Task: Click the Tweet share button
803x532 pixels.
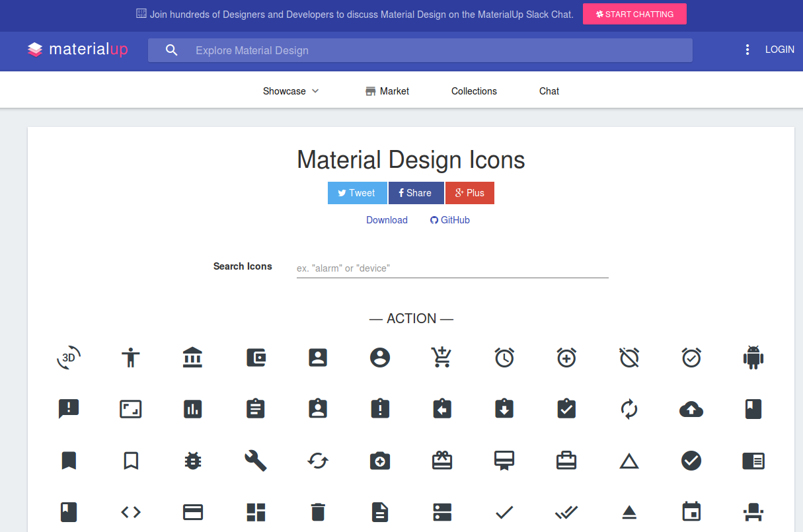Action: 357,193
